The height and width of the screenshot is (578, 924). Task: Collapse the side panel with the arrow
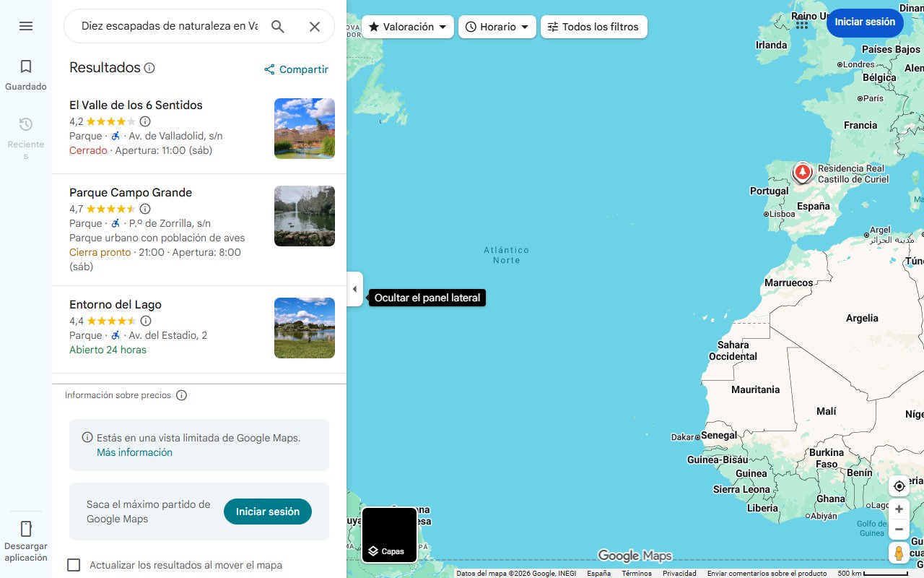pyautogui.click(x=354, y=288)
